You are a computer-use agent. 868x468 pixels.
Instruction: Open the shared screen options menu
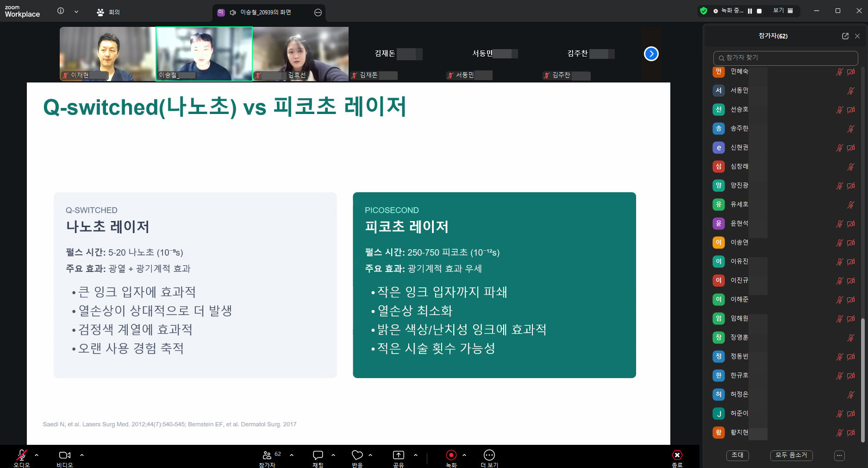pyautogui.click(x=318, y=13)
